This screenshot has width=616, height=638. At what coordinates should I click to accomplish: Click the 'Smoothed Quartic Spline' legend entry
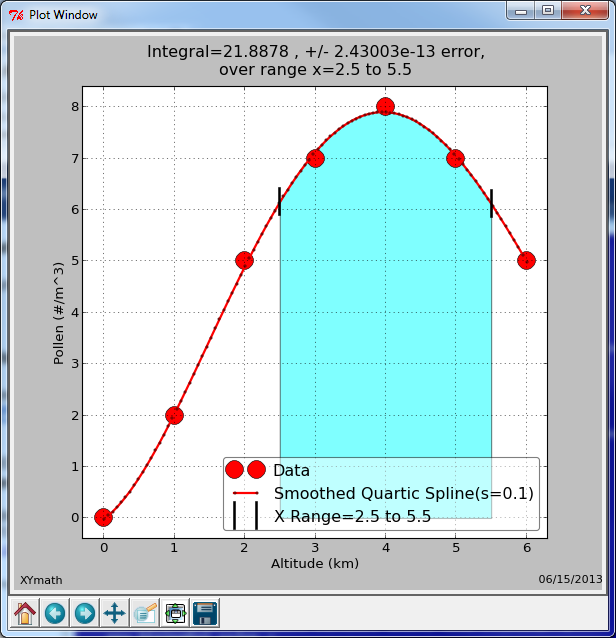[403, 493]
